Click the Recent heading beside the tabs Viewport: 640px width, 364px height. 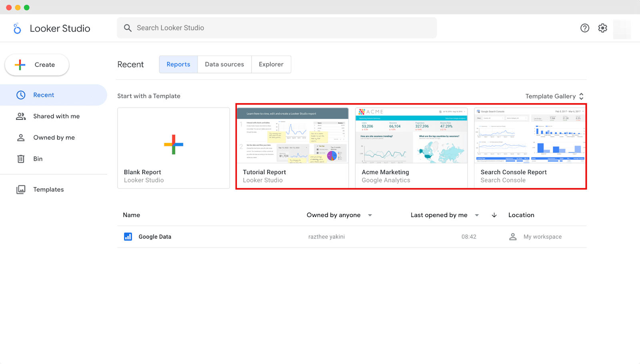click(x=130, y=64)
